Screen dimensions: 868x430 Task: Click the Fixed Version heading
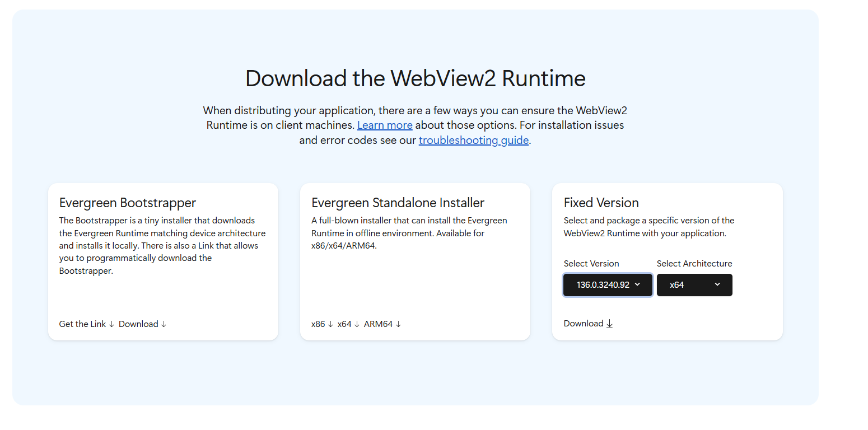click(x=601, y=203)
